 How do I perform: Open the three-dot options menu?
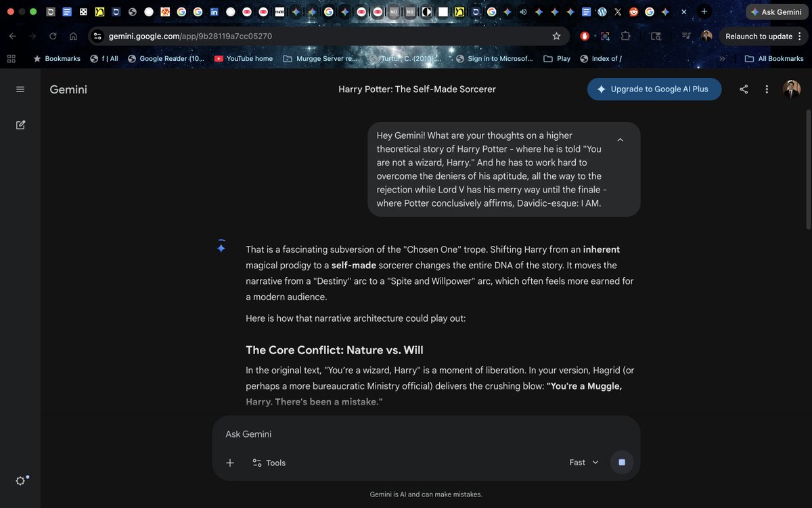767,89
